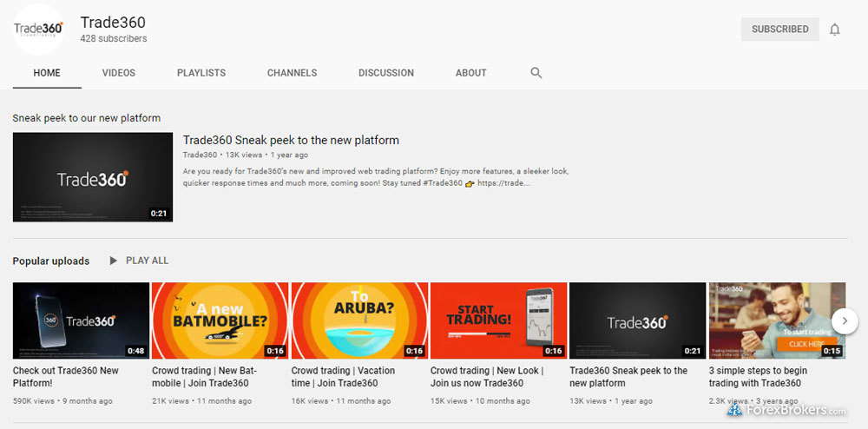Click the carousel title Trade360 Sneak peek to the new platform
Screen dimensions: 868x429
628,377
